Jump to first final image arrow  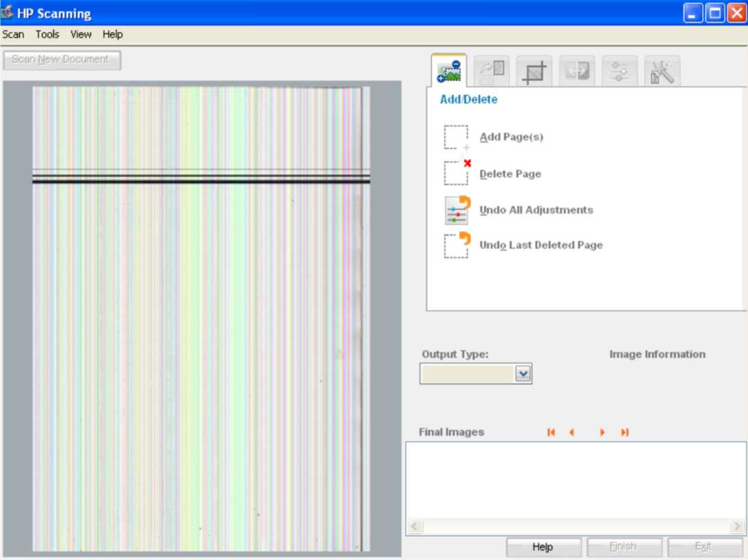550,431
